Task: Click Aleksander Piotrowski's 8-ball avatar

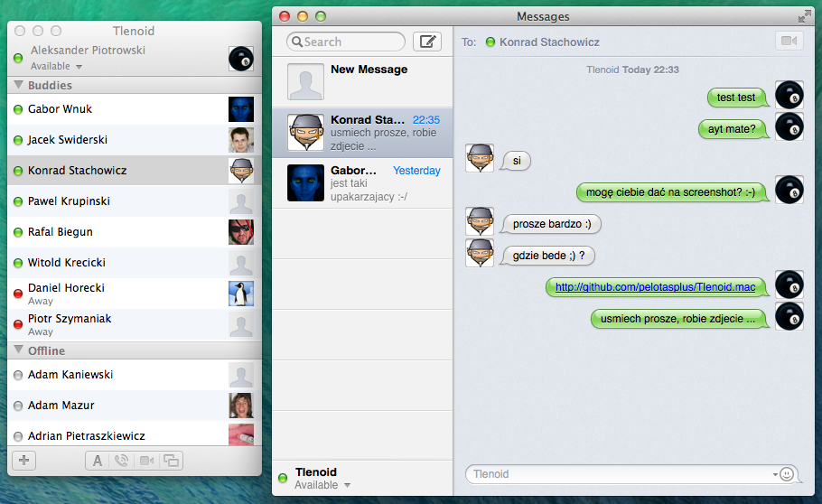Action: pos(241,59)
